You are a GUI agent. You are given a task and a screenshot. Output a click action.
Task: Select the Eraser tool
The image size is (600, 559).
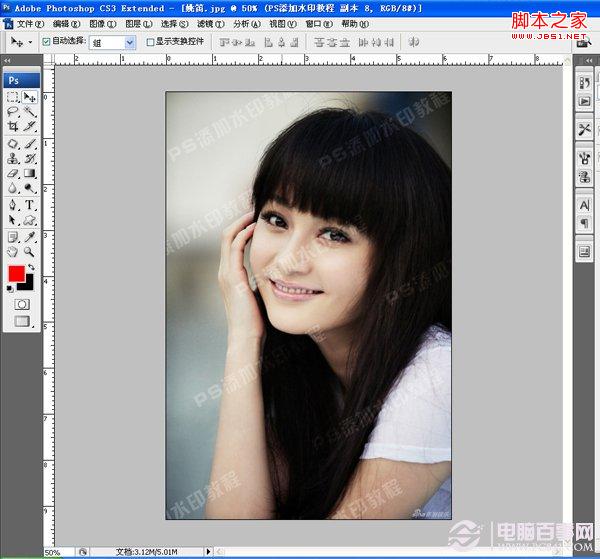[13, 173]
